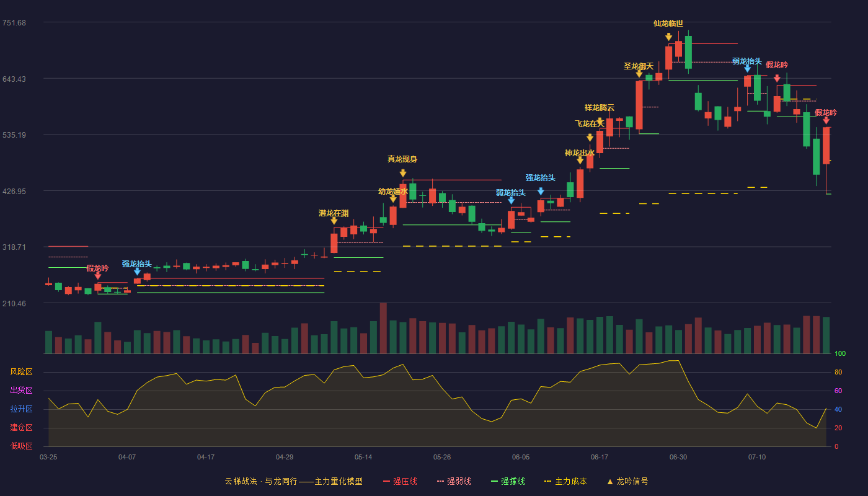Toggle the 强撑线 legend entry
Screen dimensions: 868x496
[x=508, y=481]
